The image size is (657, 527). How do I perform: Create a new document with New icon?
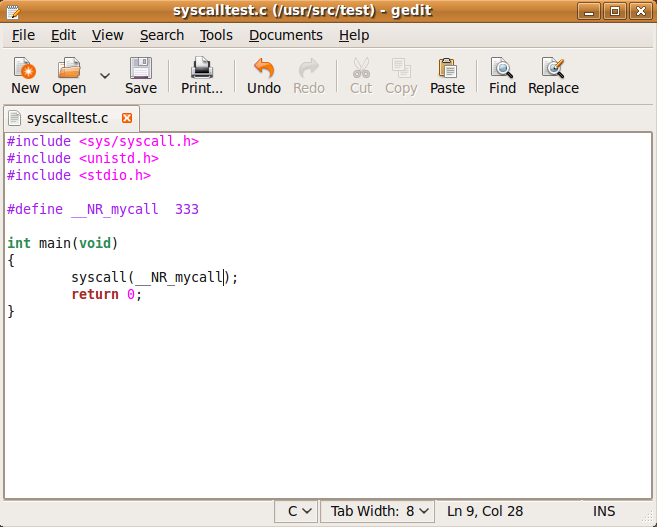25,76
